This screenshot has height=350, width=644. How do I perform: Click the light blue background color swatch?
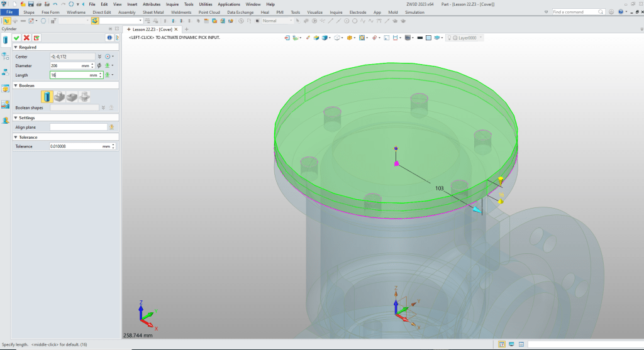pyautogui.click(x=428, y=38)
